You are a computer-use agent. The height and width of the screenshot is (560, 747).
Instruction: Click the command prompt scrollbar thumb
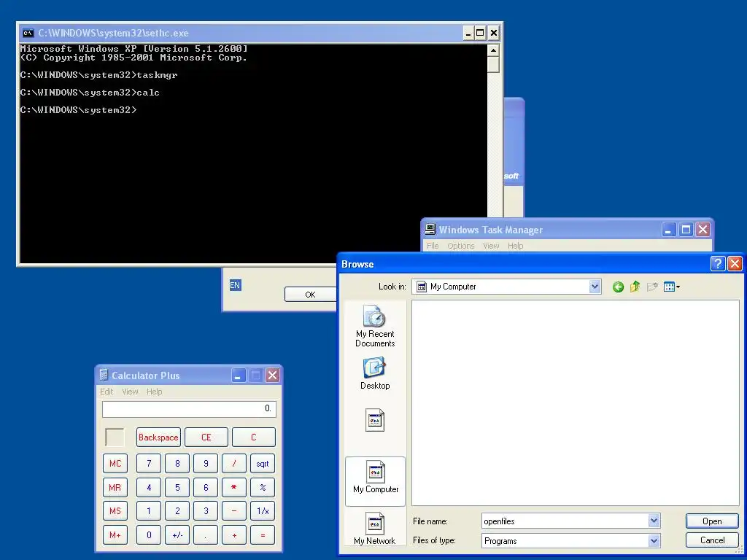pyautogui.click(x=493, y=64)
